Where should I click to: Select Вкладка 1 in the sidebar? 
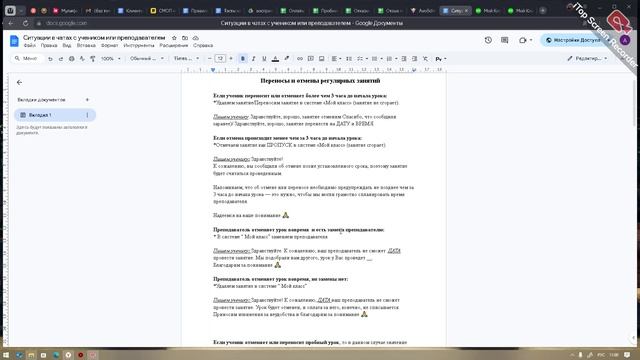click(55, 115)
